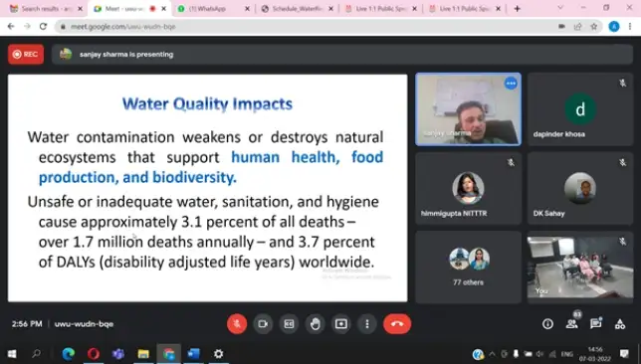
Task: Open the three-dot more options menu
Action: point(367,324)
